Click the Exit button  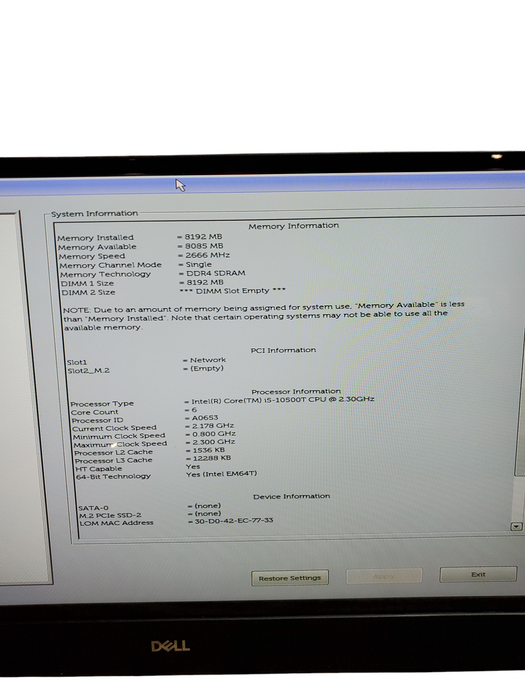(x=478, y=575)
